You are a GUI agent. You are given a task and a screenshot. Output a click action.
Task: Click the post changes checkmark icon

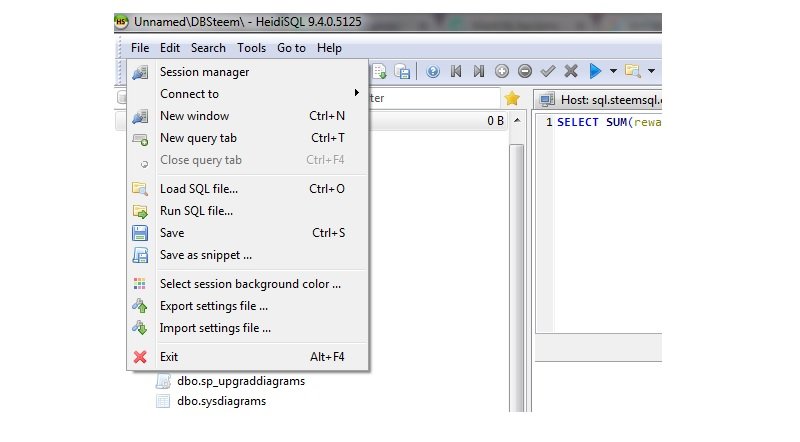coord(548,71)
